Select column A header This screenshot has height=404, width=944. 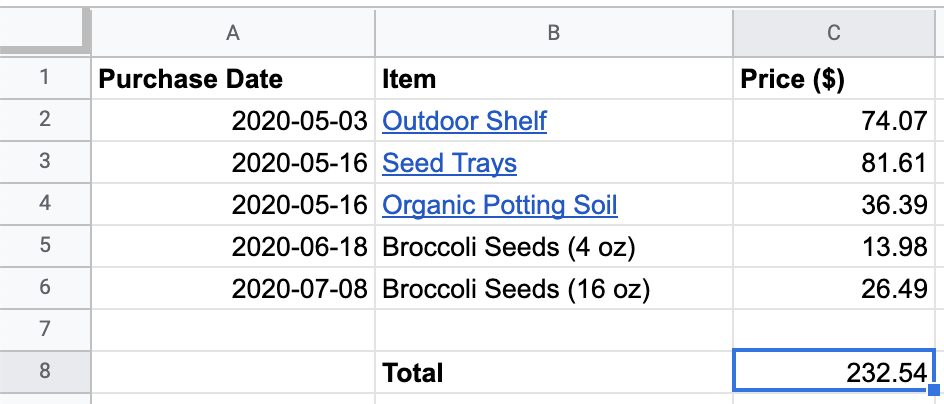[x=232, y=33]
